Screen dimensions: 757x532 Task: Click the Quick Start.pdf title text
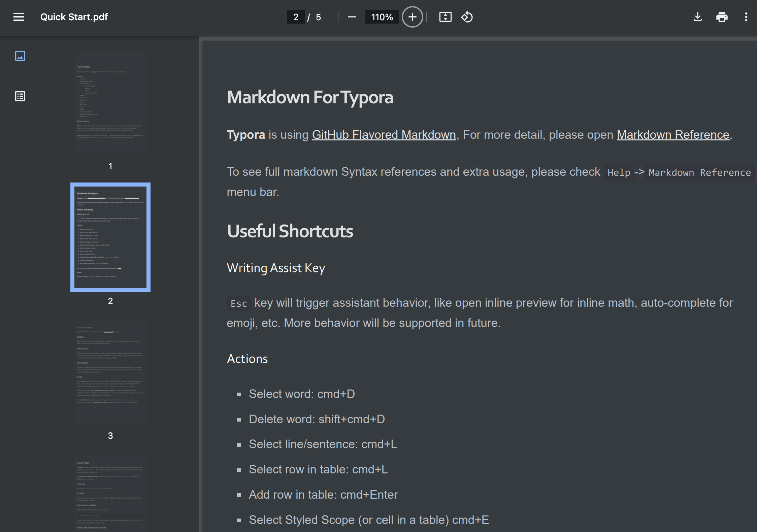pyautogui.click(x=74, y=17)
